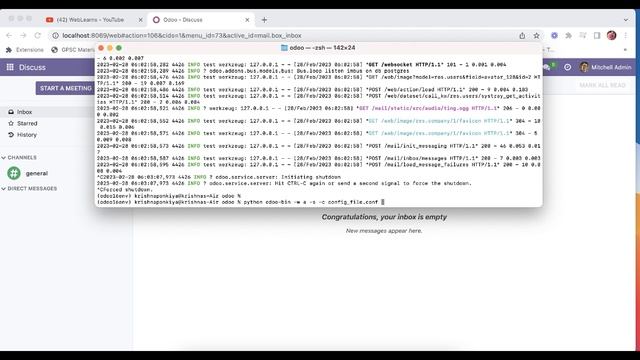Screen dimensions: 640x360
Task: Open the Extensions bookmark
Action: coord(25,50)
